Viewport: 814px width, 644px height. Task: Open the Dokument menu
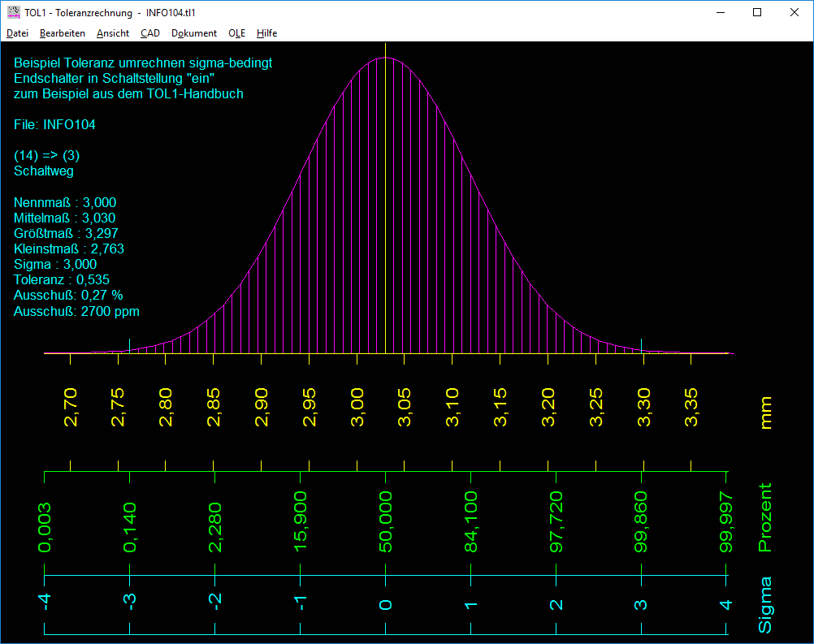pyautogui.click(x=194, y=33)
